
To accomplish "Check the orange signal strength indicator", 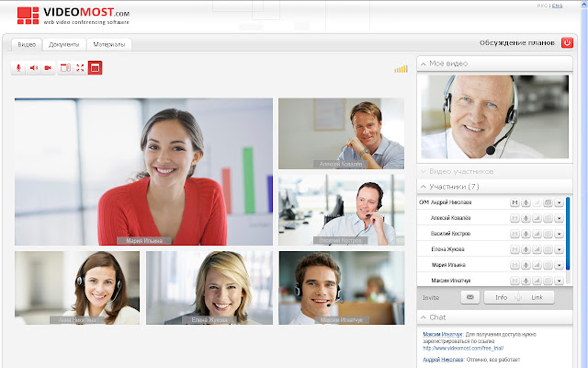I will [401, 69].
